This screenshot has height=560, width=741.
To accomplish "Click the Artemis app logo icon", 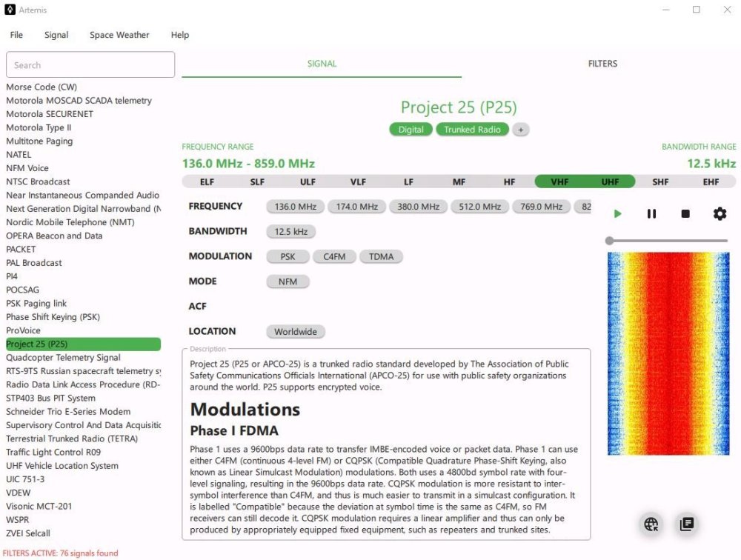I will click(x=10, y=10).
